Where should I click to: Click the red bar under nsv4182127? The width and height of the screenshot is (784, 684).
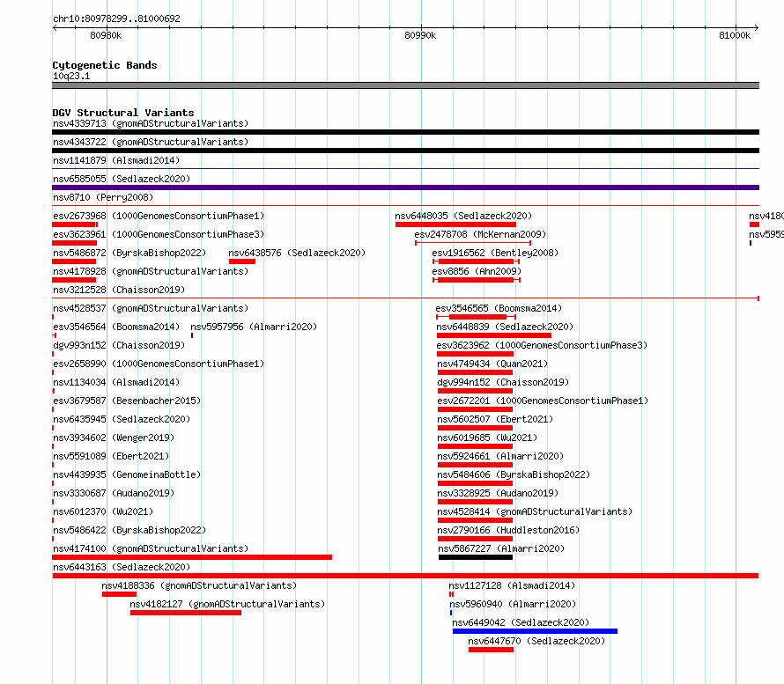[x=186, y=613]
